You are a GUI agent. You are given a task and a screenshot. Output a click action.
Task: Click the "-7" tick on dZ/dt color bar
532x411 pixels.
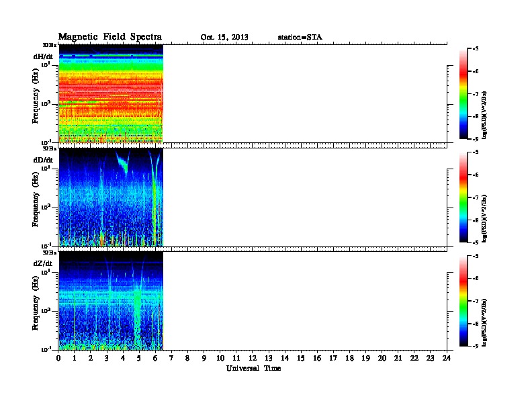pyautogui.click(x=476, y=301)
